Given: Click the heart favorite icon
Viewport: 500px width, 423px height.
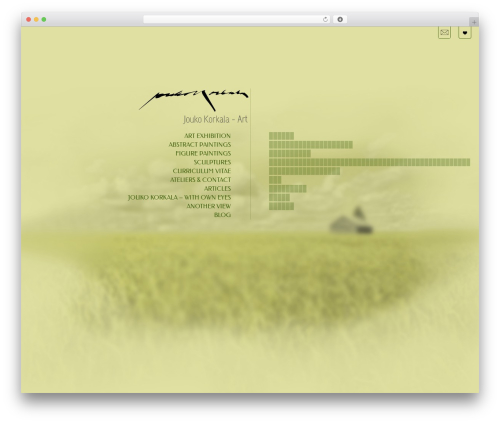Looking at the screenshot, I should click(465, 32).
